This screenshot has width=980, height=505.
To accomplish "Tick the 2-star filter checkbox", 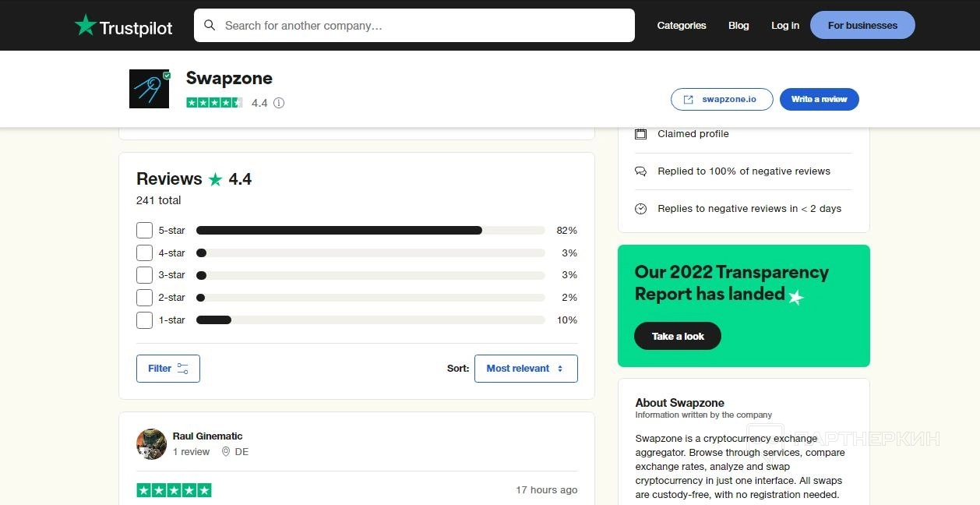I will pyautogui.click(x=144, y=298).
